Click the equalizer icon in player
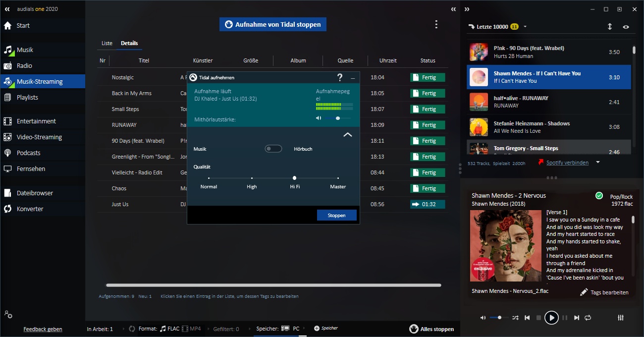 pos(621,318)
